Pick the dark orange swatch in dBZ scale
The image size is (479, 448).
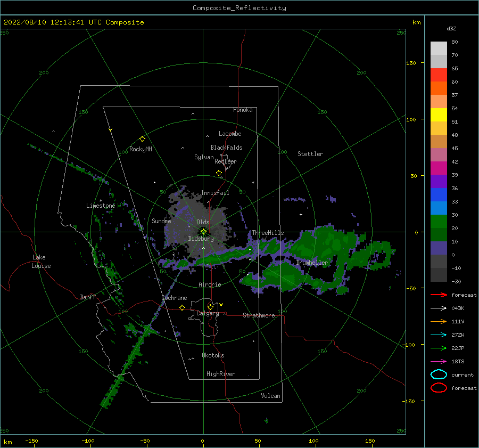439,88
